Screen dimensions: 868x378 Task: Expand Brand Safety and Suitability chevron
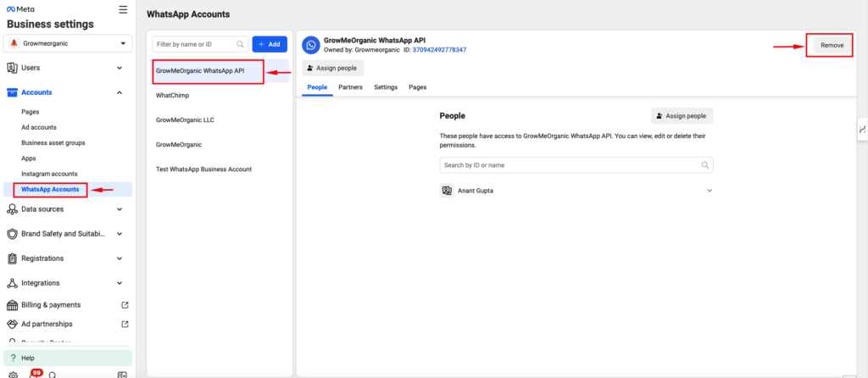pos(120,234)
